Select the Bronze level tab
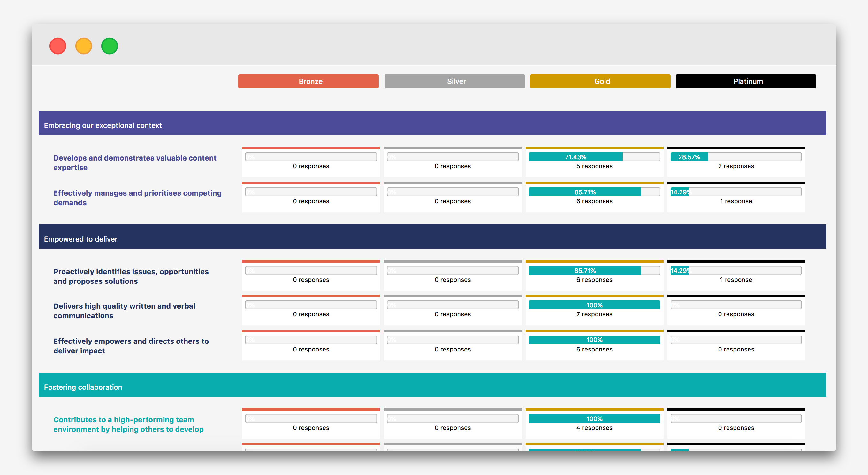The width and height of the screenshot is (868, 475). pos(308,81)
